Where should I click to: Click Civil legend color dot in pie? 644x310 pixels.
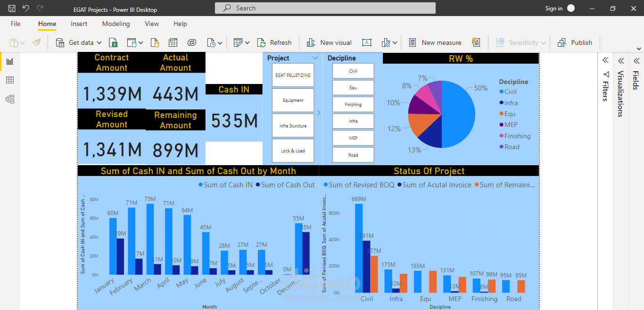coord(501,92)
